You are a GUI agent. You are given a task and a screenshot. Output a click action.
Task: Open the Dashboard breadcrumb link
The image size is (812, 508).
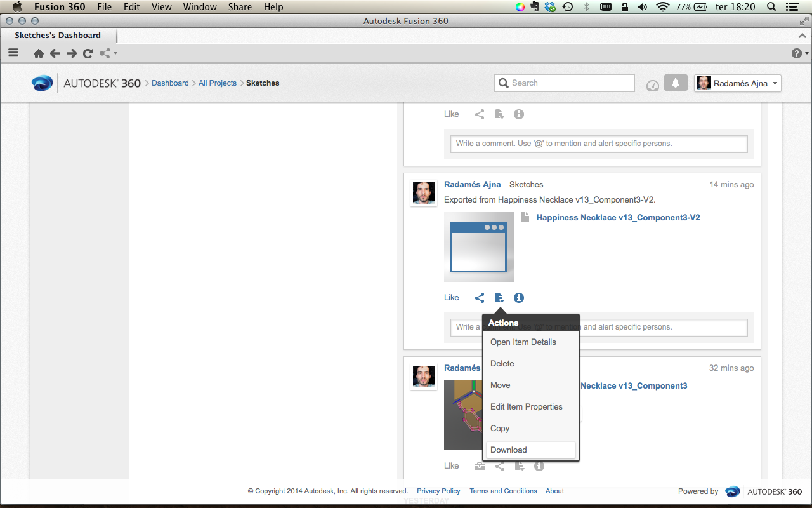pos(170,83)
